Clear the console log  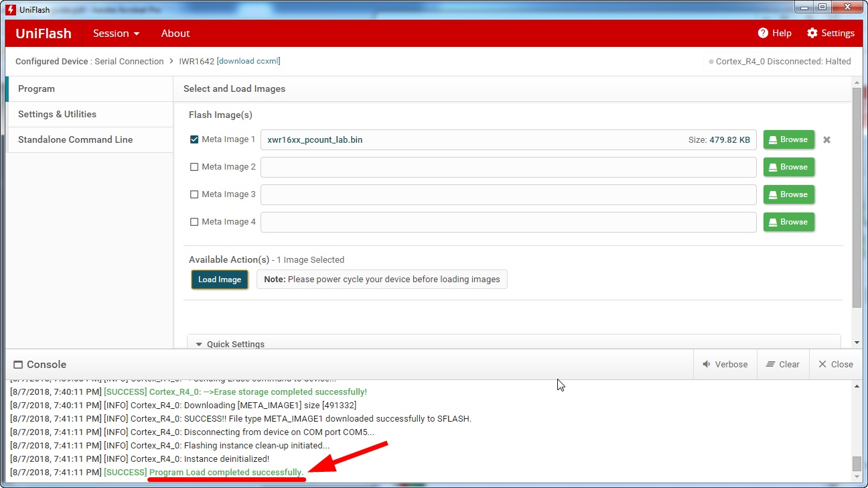pyautogui.click(x=783, y=364)
